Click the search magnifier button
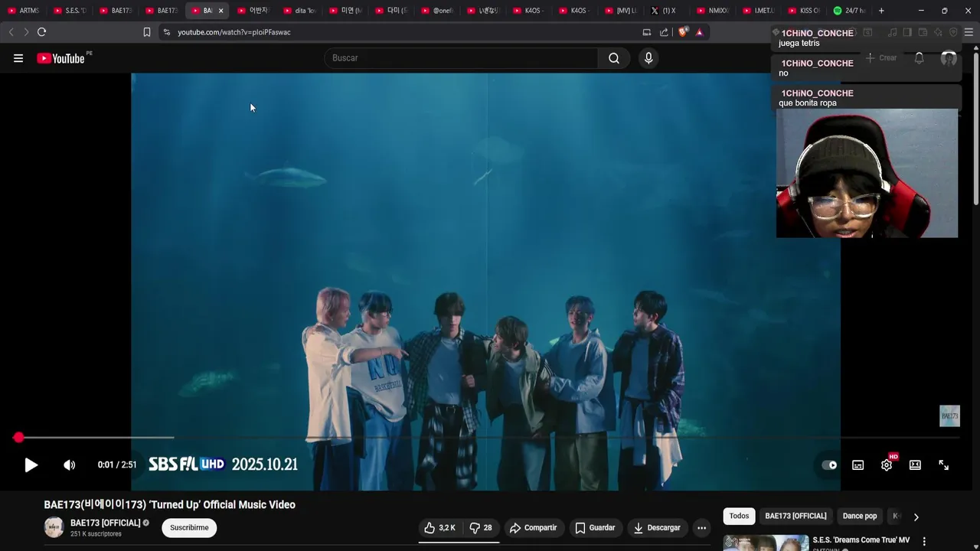 (x=614, y=58)
